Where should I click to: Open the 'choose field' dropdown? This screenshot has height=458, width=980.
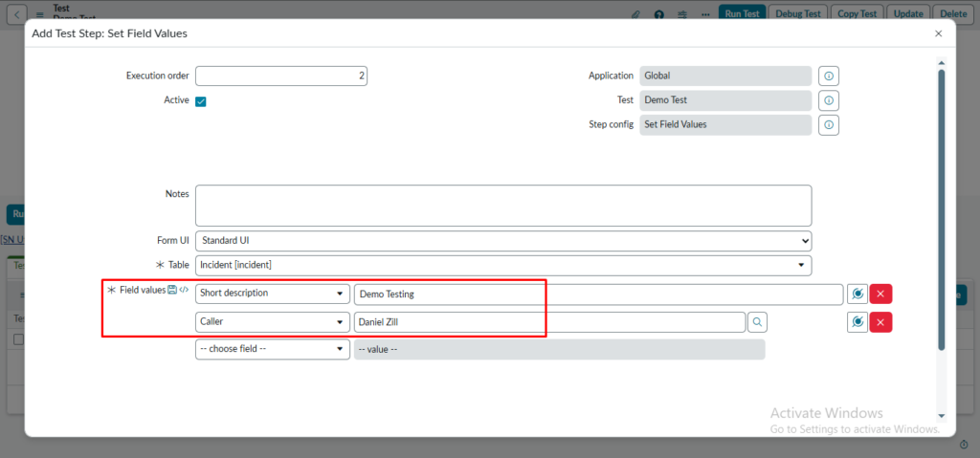[272, 349]
